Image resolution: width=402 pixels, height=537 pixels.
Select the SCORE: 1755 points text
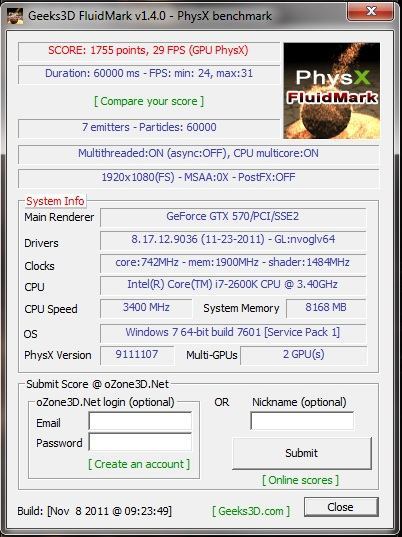click(x=148, y=51)
